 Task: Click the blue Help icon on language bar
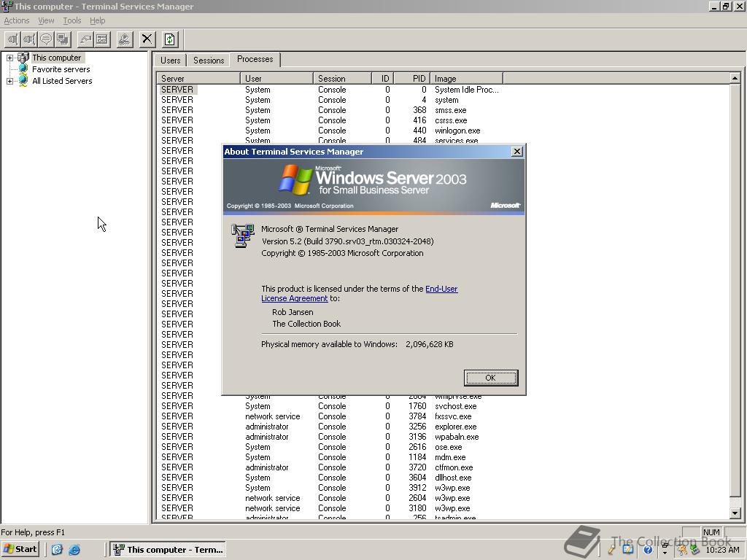[x=648, y=550]
